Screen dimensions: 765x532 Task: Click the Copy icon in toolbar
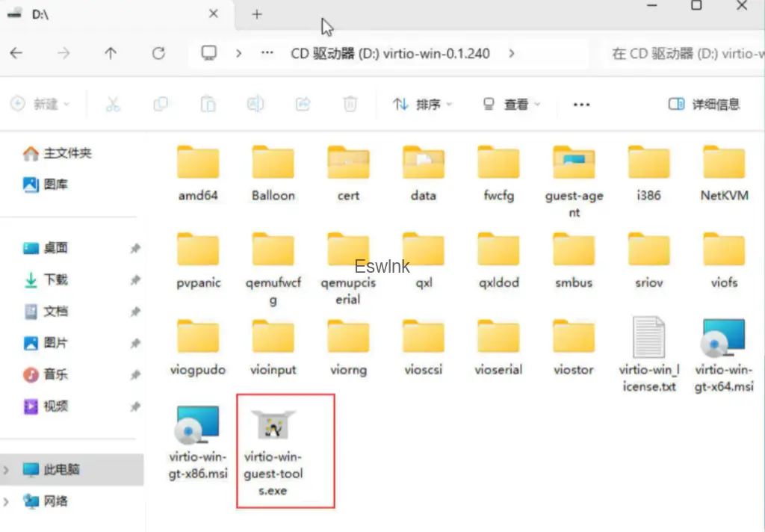click(161, 105)
